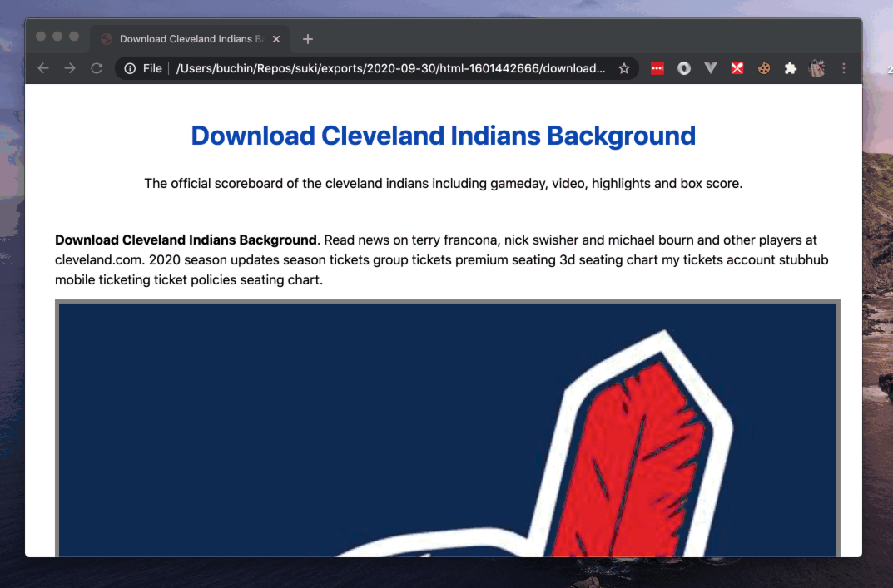Viewport: 893px width, 588px height.
Task: Click the browser back arrow
Action: click(43, 68)
